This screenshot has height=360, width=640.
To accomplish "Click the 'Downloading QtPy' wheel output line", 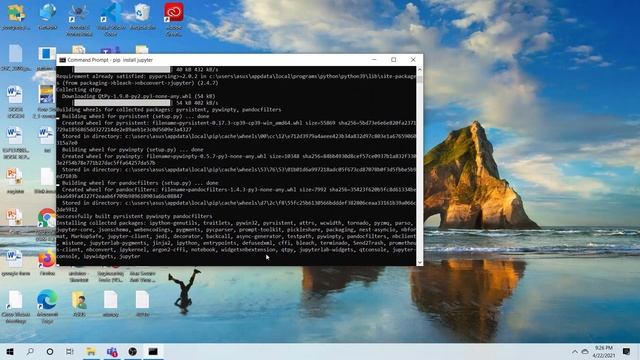I will point(138,96).
